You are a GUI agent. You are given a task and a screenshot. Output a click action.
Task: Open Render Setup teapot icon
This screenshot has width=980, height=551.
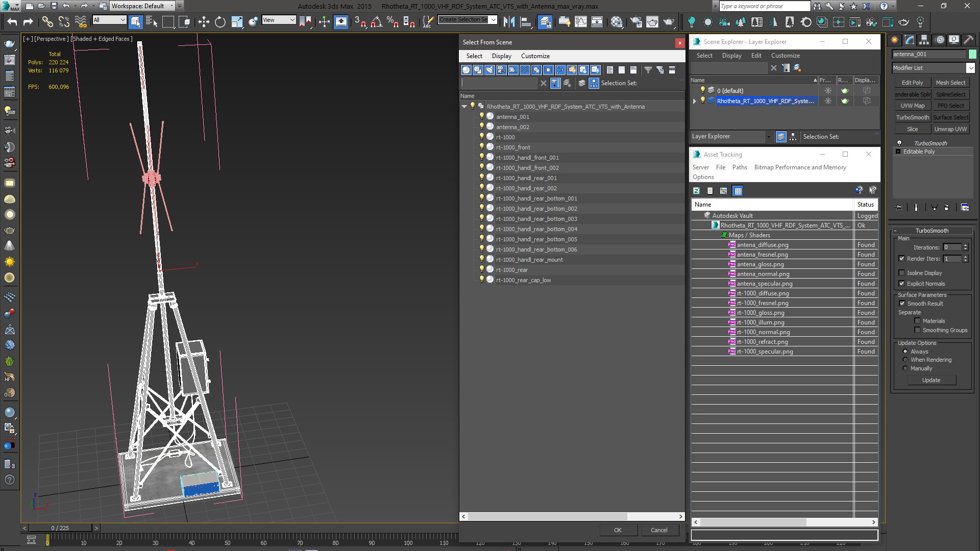[x=636, y=21]
